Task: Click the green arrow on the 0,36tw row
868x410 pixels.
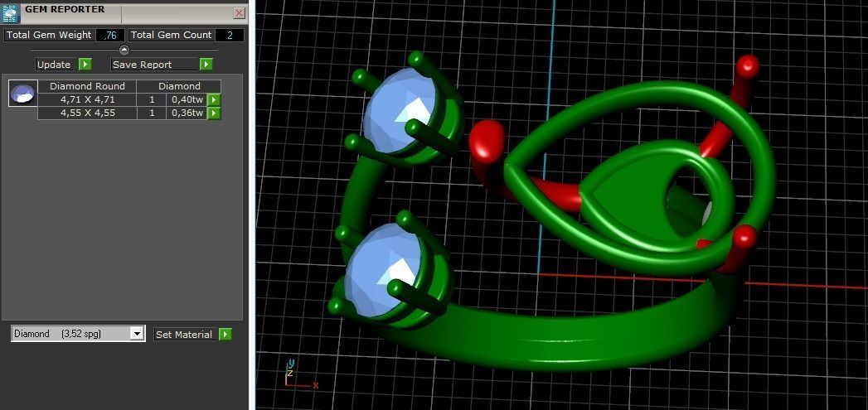Action: (214, 113)
